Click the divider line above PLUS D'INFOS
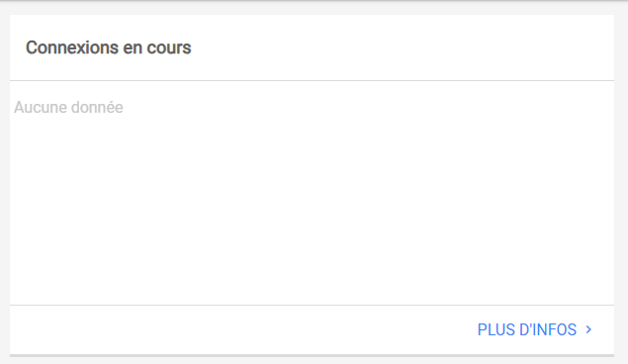 pos(312,305)
